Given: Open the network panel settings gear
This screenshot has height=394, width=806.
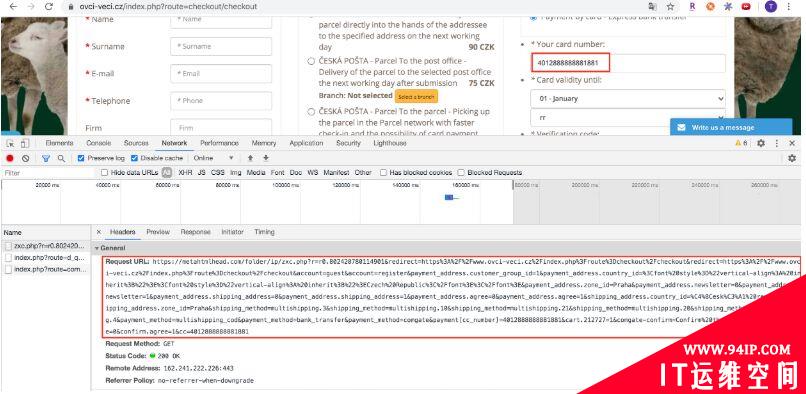Looking at the screenshot, I should pos(792,158).
